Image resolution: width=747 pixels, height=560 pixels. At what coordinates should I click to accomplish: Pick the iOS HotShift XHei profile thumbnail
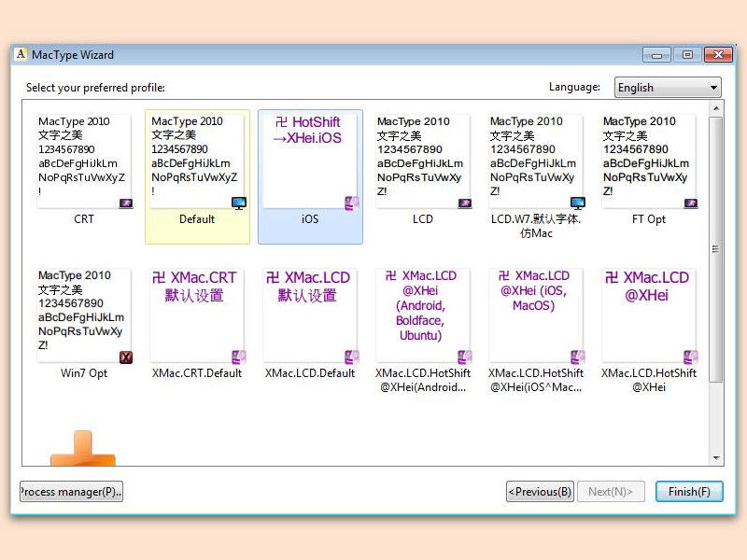(x=310, y=161)
